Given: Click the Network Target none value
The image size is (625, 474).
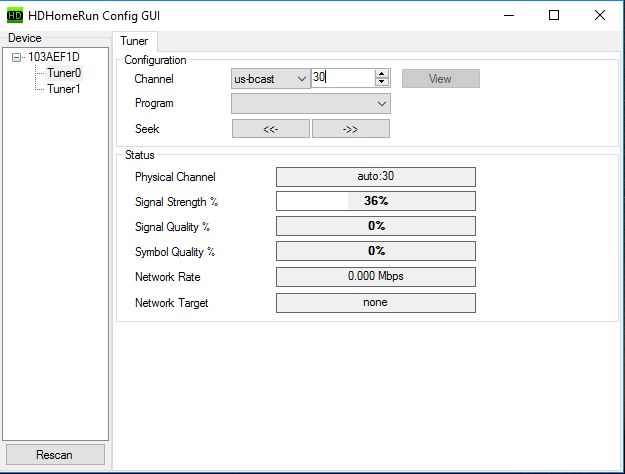Looking at the screenshot, I should coord(375,303).
